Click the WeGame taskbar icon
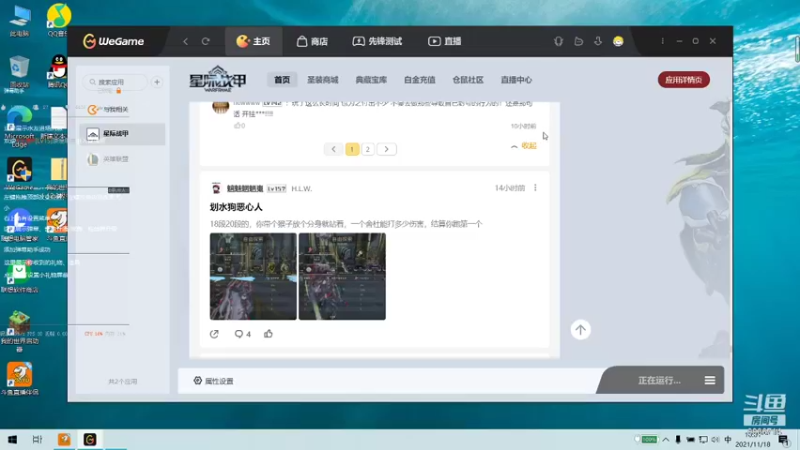Screen dimensions: 800x450 coord(90,439)
